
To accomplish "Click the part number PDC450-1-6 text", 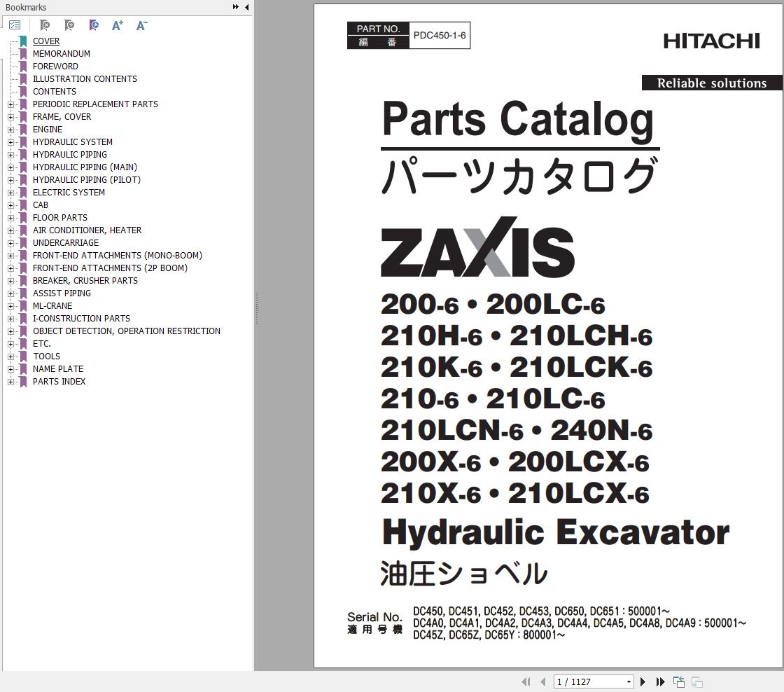I will click(x=440, y=36).
